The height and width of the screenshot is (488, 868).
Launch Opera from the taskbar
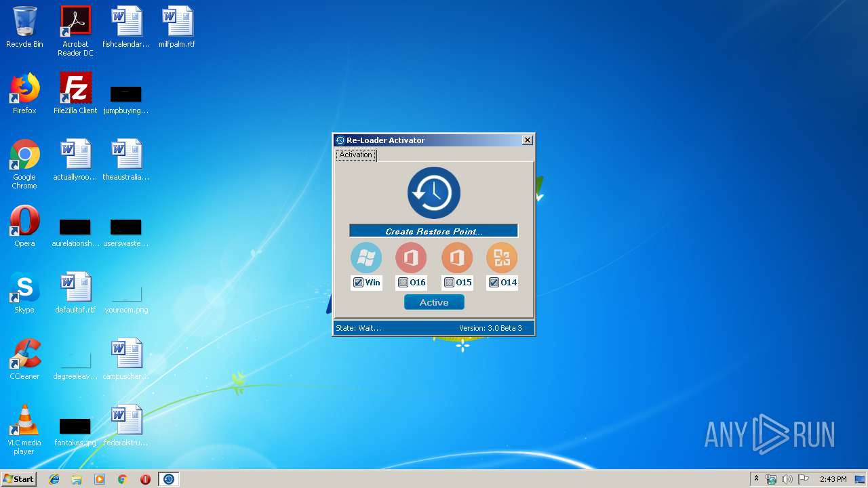[x=145, y=479]
